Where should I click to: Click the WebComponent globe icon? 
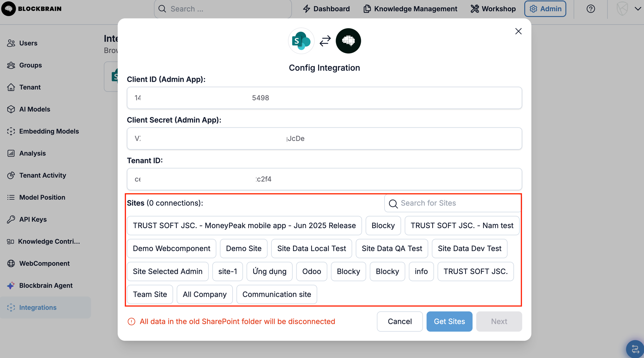[11, 263]
